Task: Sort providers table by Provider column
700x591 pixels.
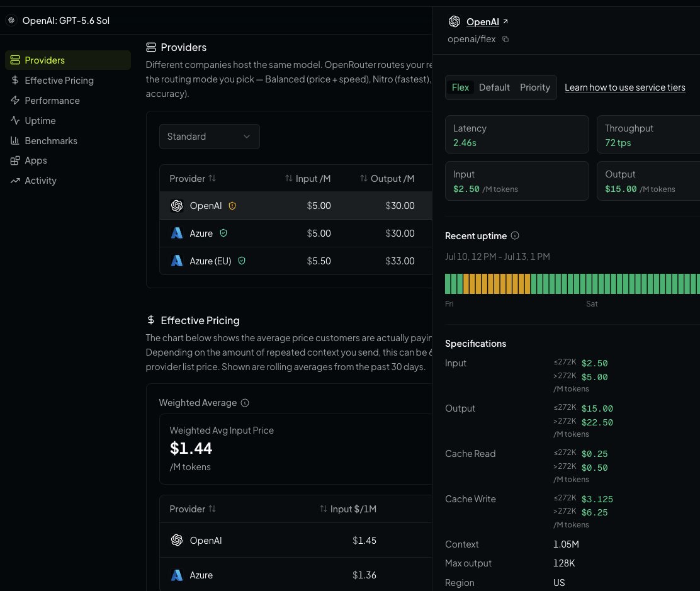Action: (x=193, y=179)
